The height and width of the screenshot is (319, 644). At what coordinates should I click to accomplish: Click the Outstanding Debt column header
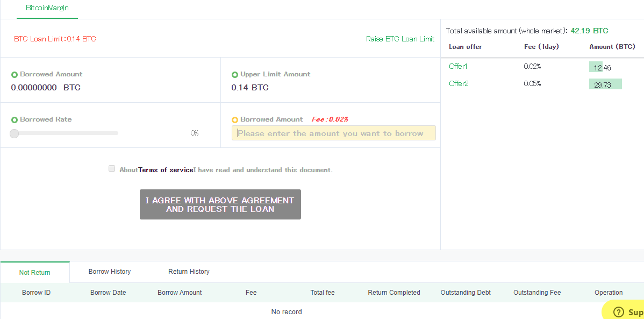[x=466, y=293]
